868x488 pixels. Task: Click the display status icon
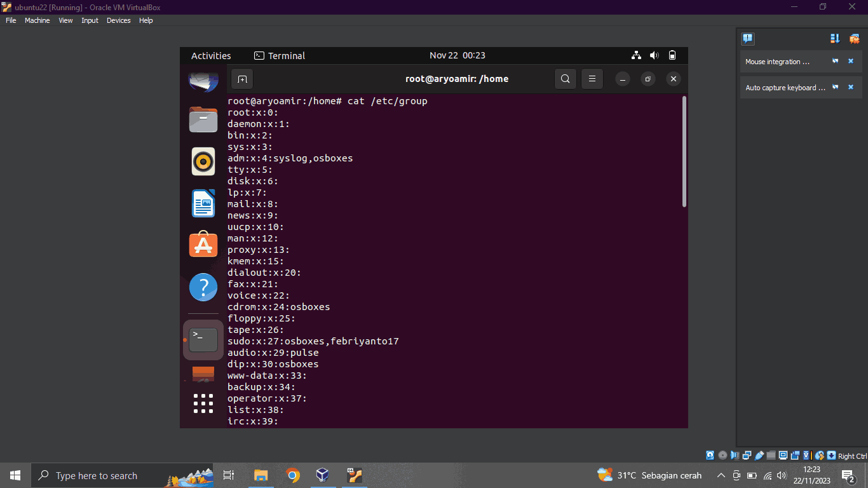pos(783,456)
